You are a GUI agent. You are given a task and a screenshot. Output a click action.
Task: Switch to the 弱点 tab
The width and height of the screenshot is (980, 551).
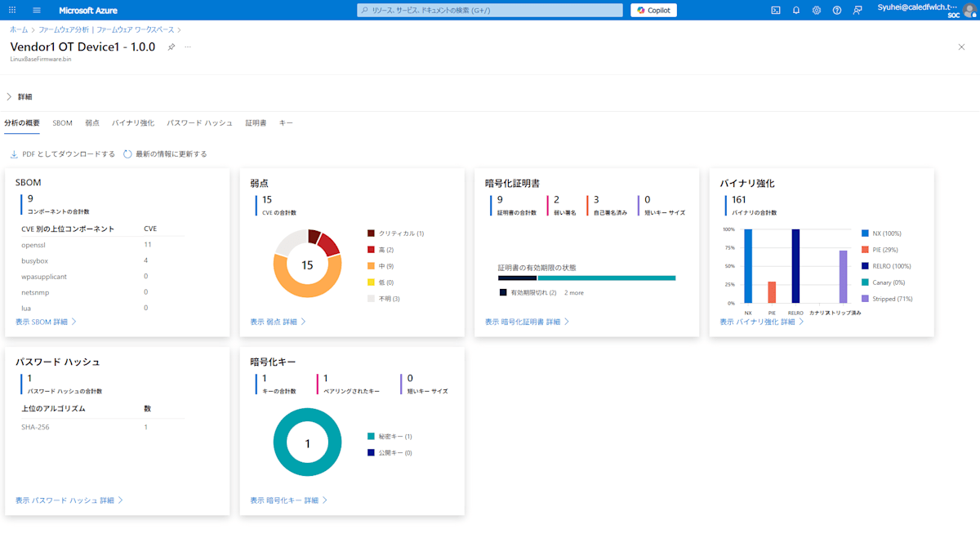(x=92, y=122)
